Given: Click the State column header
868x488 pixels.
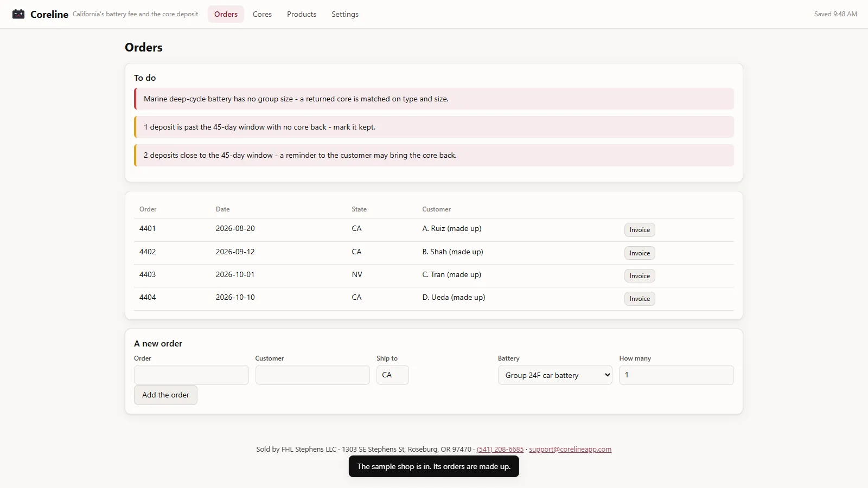Looking at the screenshot, I should tap(359, 209).
